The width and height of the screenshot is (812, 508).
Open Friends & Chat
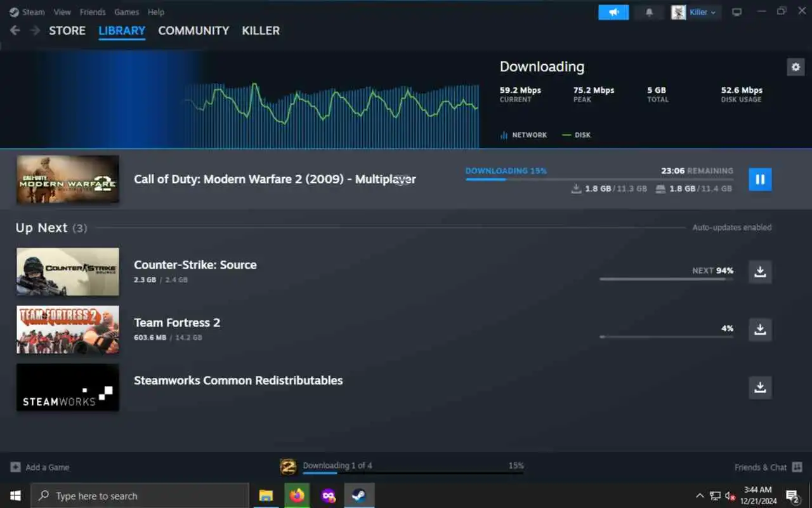pos(767,467)
